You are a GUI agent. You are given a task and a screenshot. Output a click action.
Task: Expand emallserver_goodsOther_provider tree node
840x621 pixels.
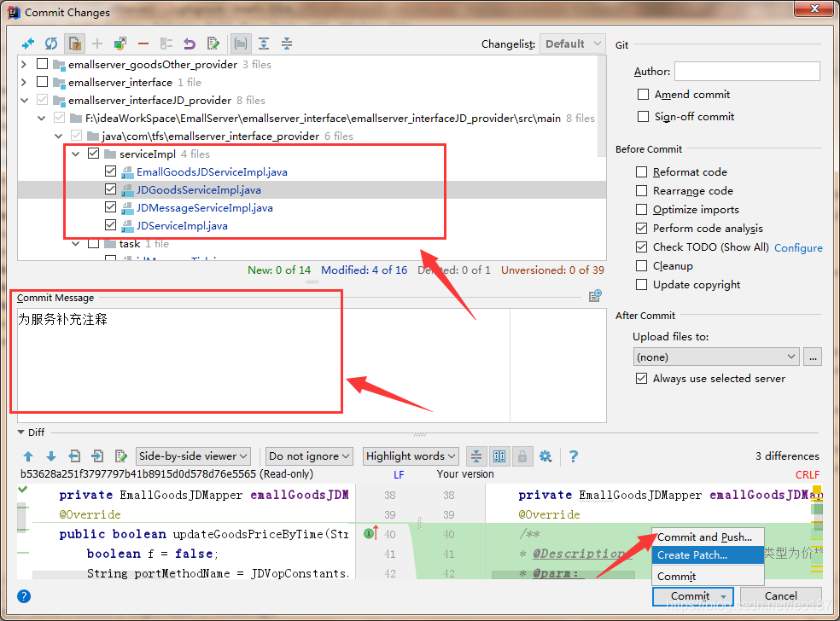pyautogui.click(x=24, y=64)
